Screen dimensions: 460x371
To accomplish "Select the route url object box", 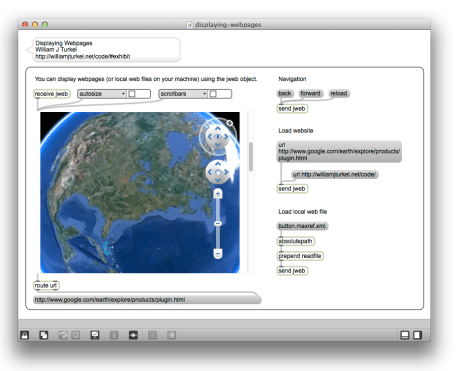I will 46,286.
